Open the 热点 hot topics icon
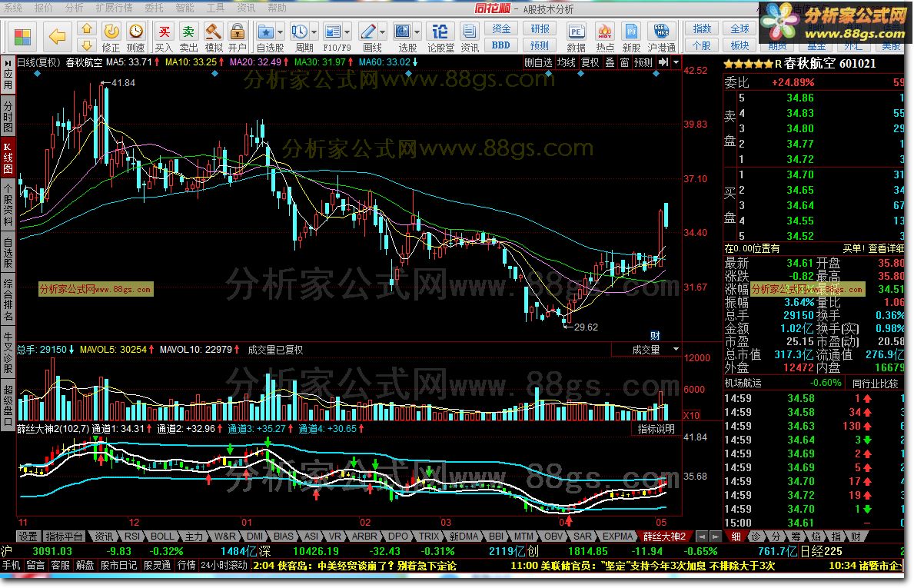The width and height of the screenshot is (914, 588). 604,32
